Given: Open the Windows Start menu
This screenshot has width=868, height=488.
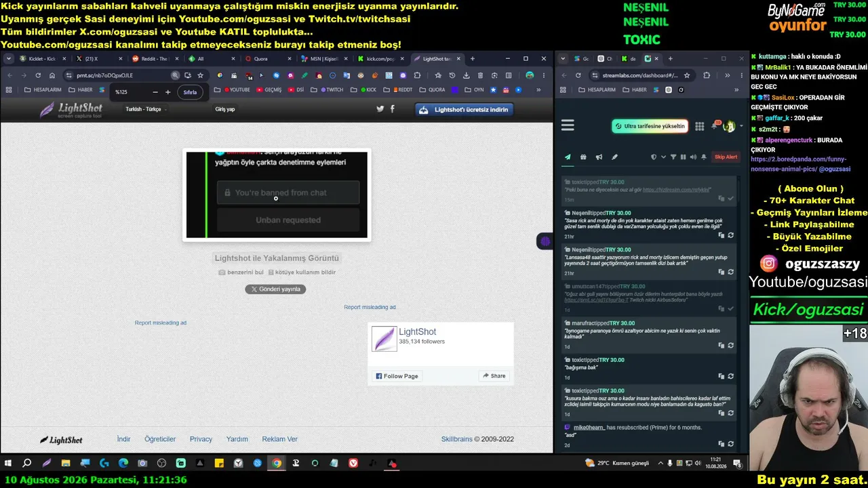Looking at the screenshot, I should (8, 464).
